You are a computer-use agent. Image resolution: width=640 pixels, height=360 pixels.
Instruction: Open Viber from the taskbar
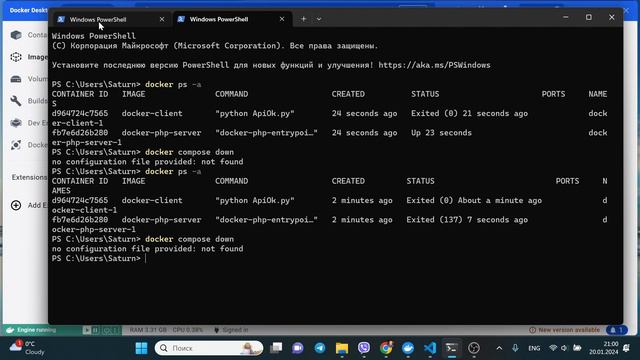[x=364, y=348]
